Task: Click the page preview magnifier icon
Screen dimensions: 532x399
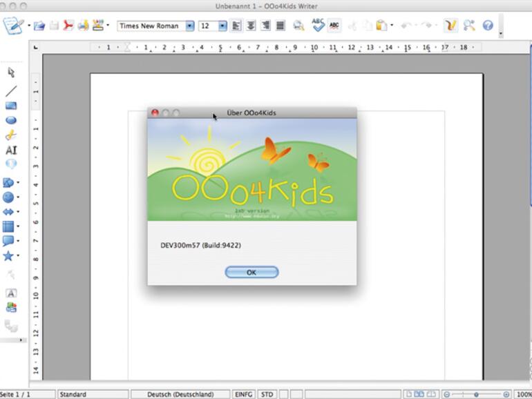Action: point(298,26)
